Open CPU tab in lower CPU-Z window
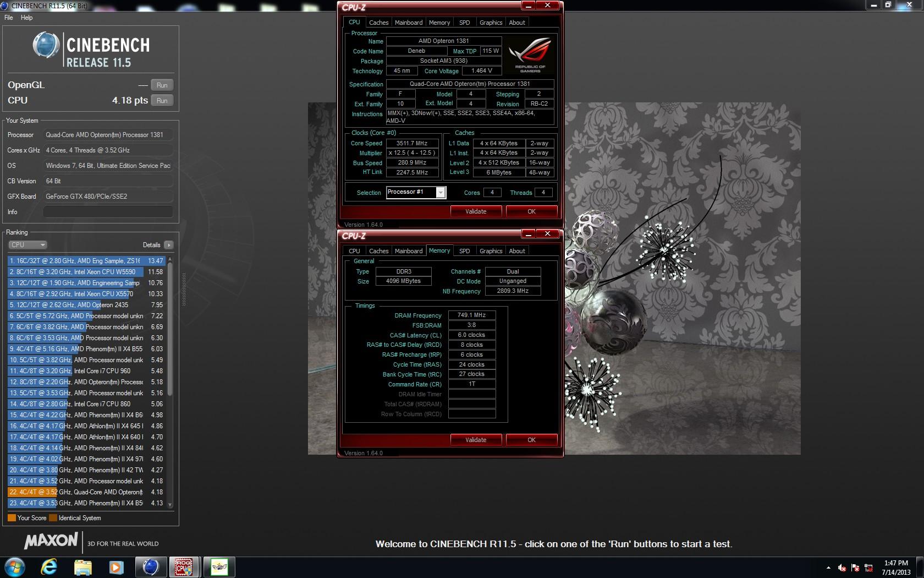The image size is (924, 578). click(x=354, y=251)
